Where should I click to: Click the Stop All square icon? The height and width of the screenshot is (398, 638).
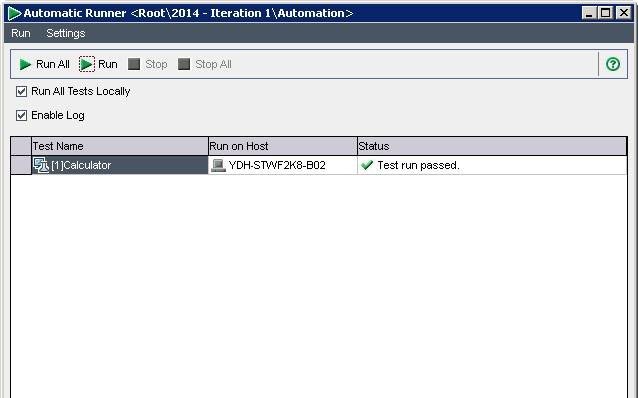coord(184,64)
